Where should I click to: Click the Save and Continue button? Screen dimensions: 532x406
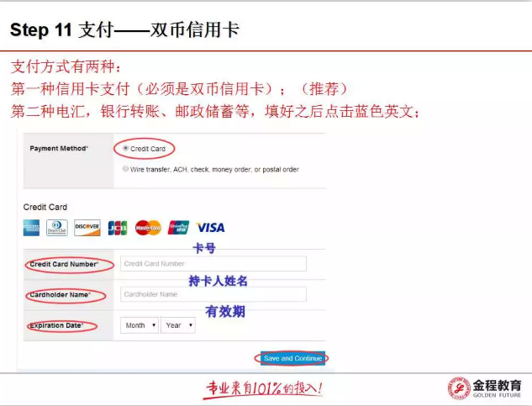[x=292, y=358]
